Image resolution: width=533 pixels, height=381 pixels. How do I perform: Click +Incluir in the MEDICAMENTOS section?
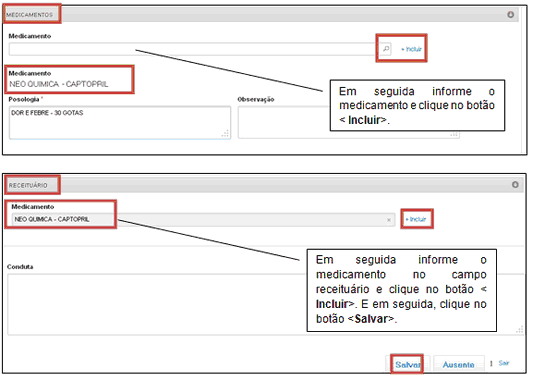point(411,49)
